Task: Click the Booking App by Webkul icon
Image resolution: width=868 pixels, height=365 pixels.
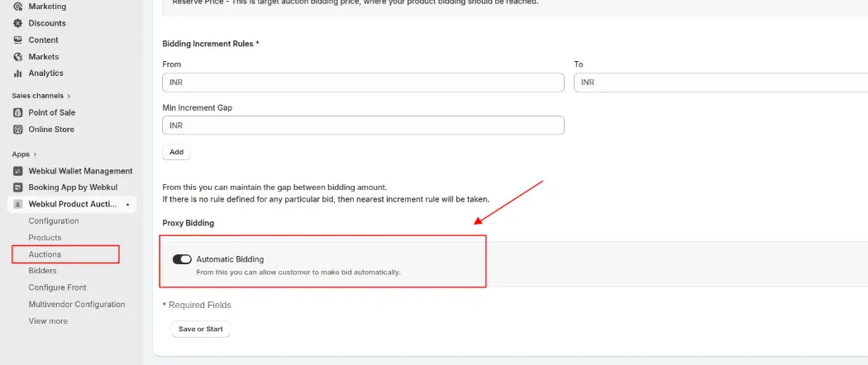Action: pos(17,187)
